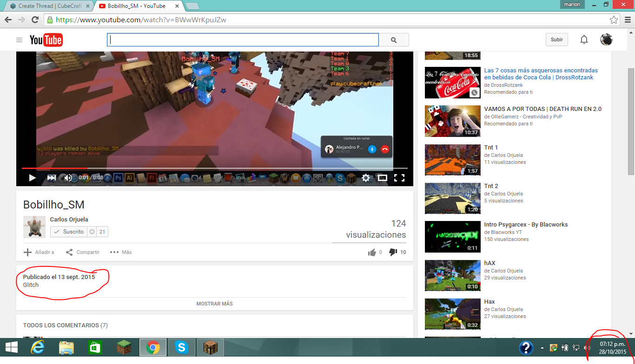Open Carlos Orjuela channel link
This screenshot has height=364, width=635.
(x=69, y=220)
